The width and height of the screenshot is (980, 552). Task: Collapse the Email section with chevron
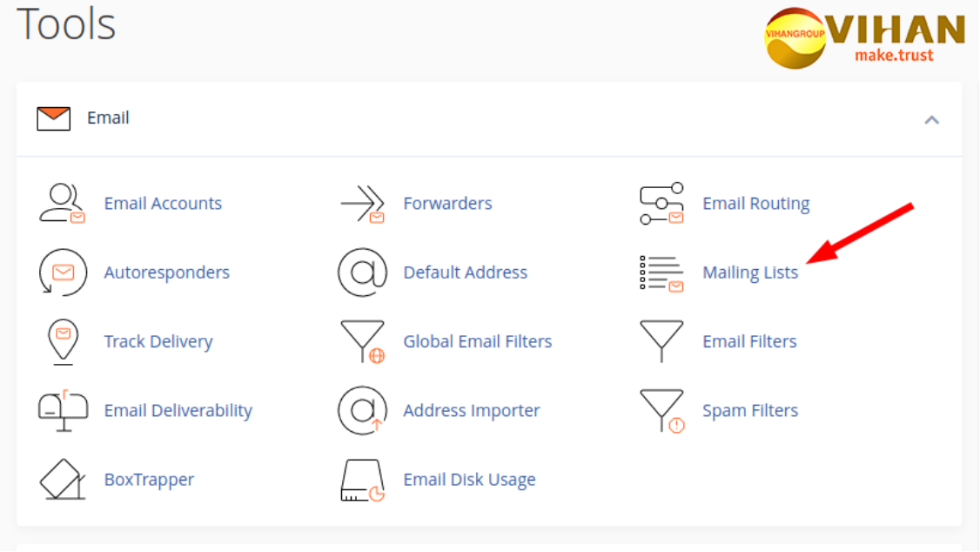(931, 119)
